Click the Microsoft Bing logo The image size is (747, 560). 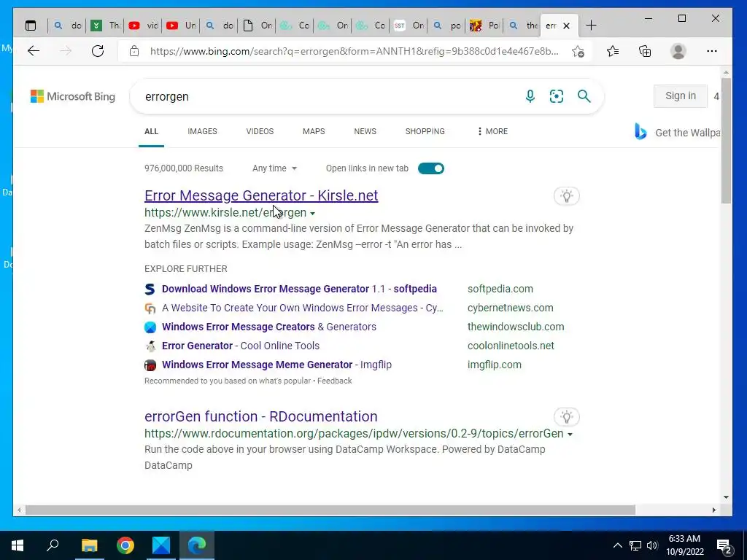pos(73,96)
